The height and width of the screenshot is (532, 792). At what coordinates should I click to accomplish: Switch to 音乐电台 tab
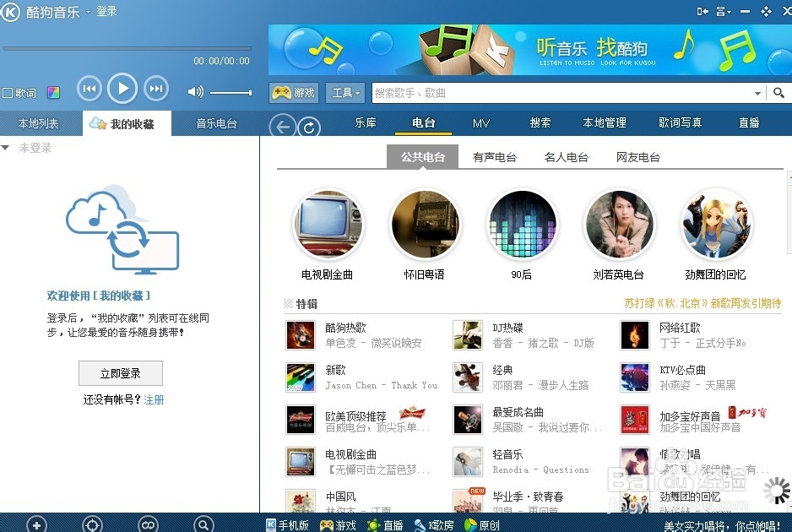pyautogui.click(x=216, y=123)
